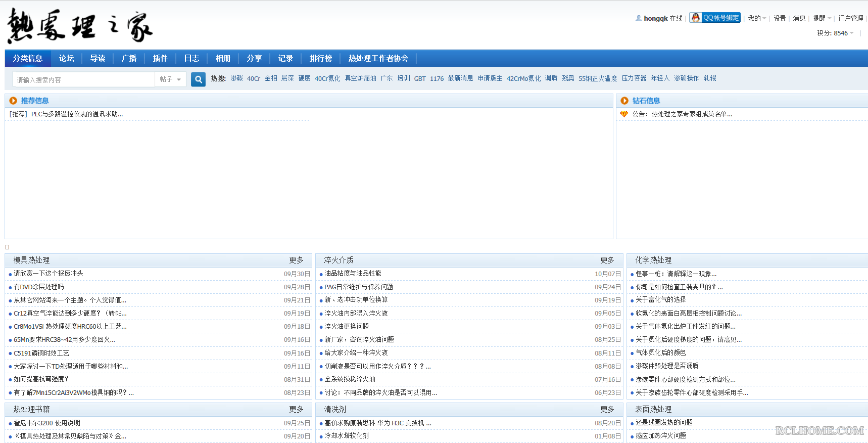Click the 淬火介质 section heading
This screenshot has height=443, width=868.
339,260
